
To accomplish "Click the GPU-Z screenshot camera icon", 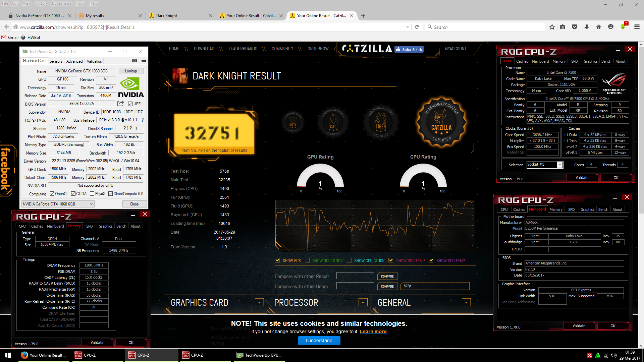I will click(x=135, y=61).
